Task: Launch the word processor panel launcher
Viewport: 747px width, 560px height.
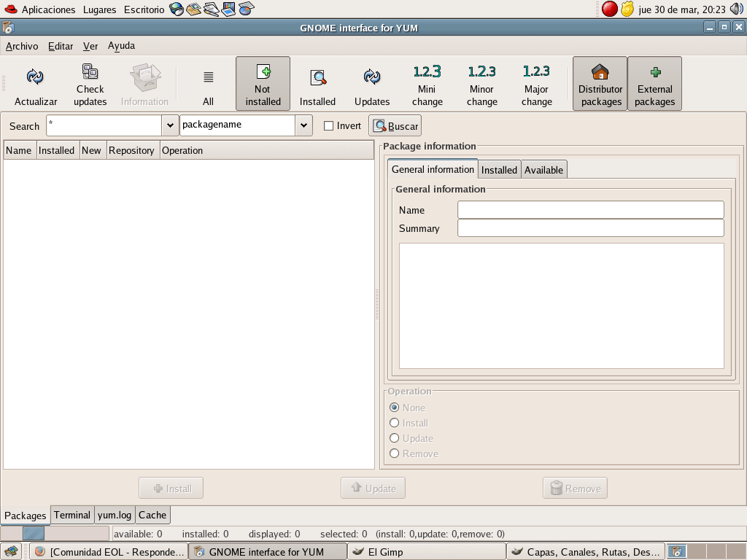Action: (211, 9)
